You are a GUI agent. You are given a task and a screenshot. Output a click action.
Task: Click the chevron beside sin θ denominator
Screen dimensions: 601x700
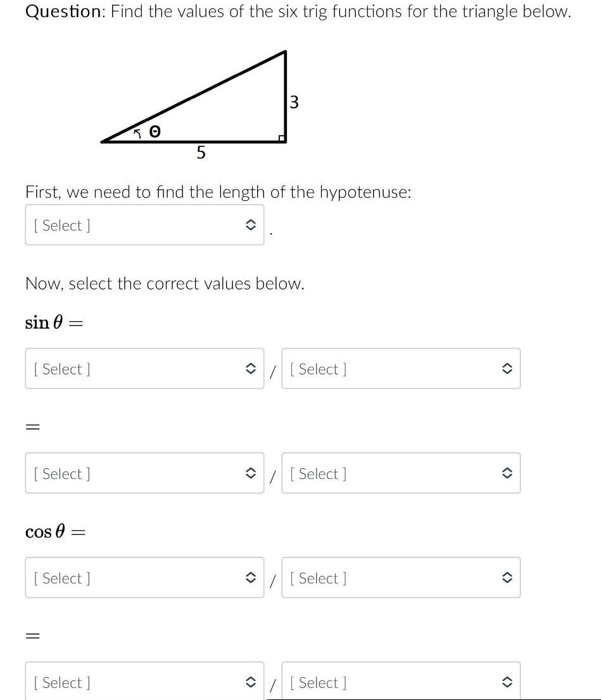507,368
